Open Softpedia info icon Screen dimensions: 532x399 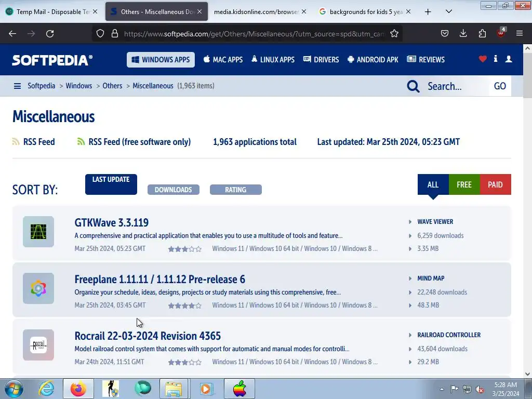(496, 59)
